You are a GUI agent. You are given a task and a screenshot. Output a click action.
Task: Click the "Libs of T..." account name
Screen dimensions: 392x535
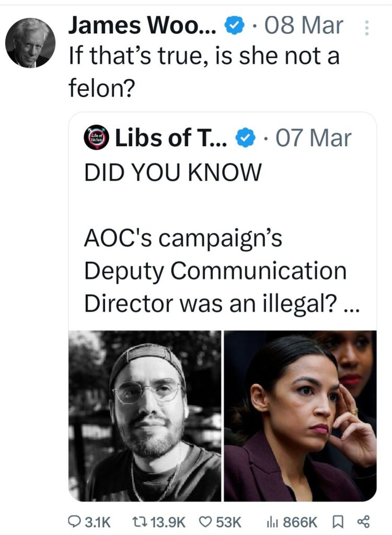170,139
